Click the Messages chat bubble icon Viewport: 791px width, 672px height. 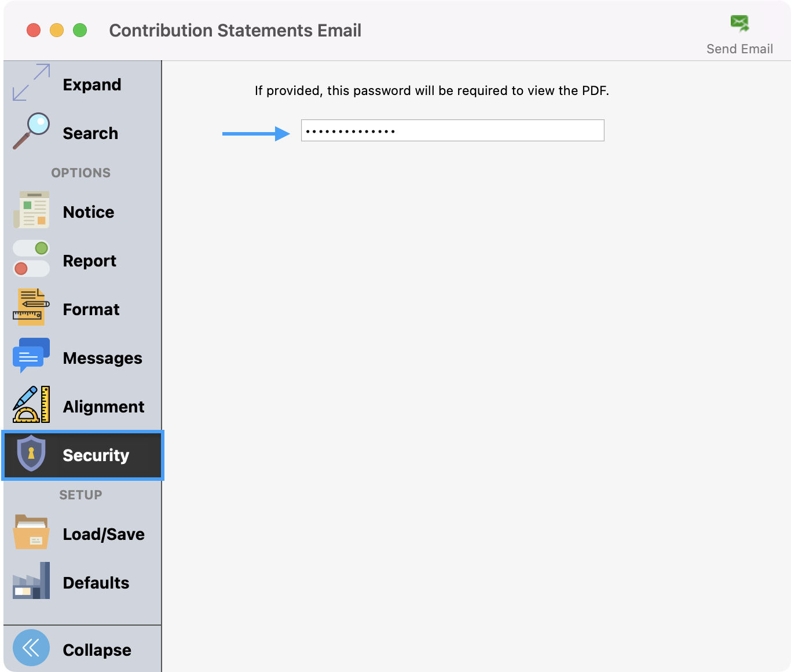coord(31,356)
